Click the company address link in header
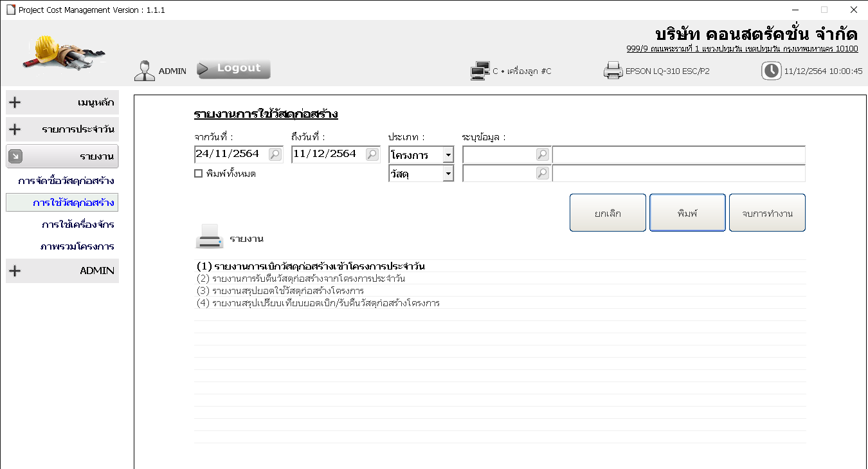 tap(742, 49)
